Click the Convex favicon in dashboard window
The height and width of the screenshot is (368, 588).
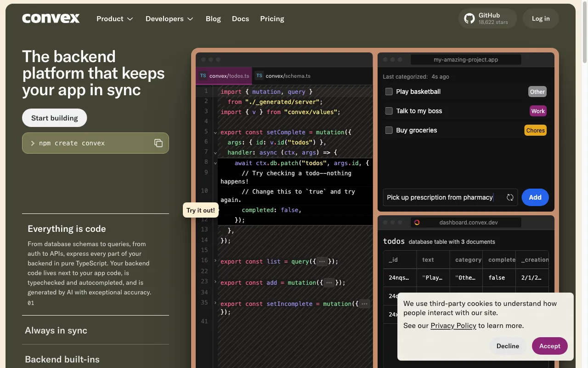click(417, 223)
